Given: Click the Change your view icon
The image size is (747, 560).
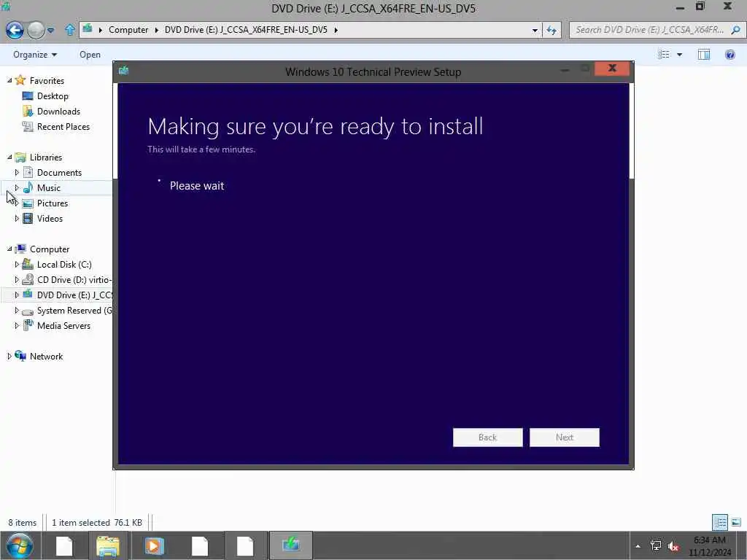Looking at the screenshot, I should 664,54.
